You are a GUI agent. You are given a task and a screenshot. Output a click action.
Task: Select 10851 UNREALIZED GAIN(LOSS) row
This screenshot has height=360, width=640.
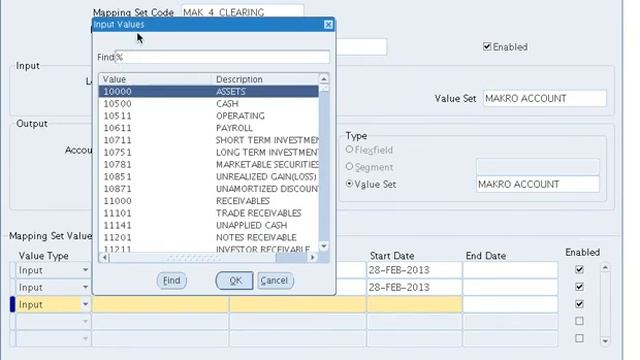pos(208,177)
